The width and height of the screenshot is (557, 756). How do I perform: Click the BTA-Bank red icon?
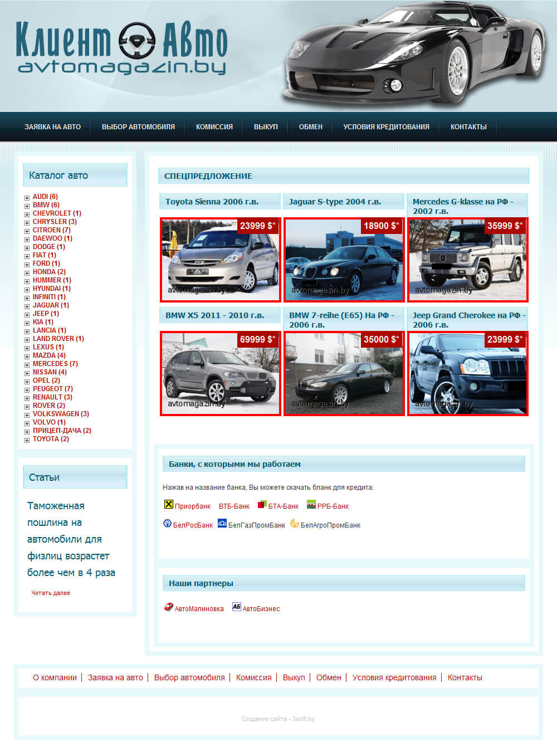pyautogui.click(x=262, y=504)
